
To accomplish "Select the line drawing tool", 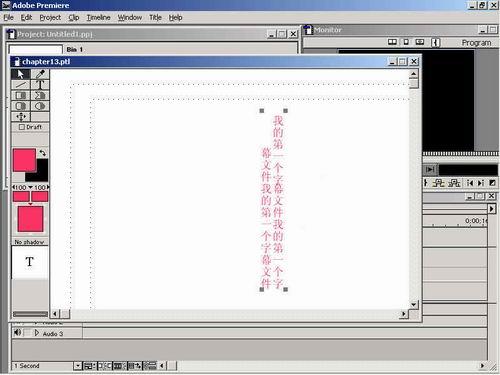I will [x=21, y=85].
